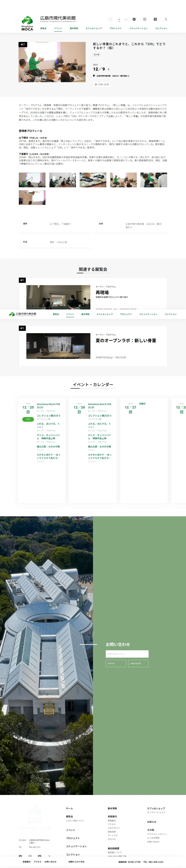
Task: Open the search icon in the header
Action: point(110,19)
